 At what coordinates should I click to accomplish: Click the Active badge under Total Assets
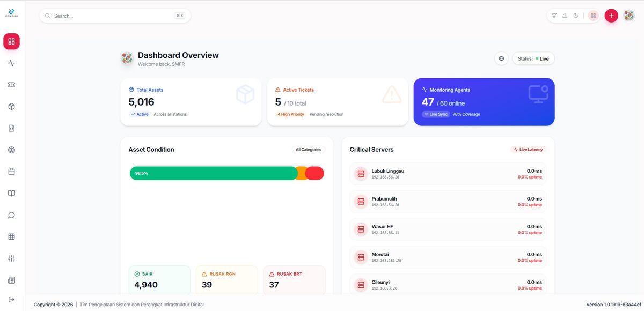140,114
